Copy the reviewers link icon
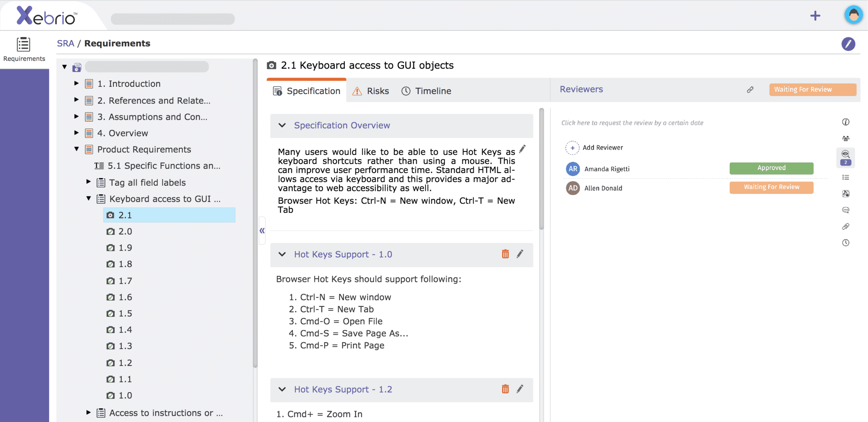Screen dimensions: 868x422 pyautogui.click(x=750, y=90)
